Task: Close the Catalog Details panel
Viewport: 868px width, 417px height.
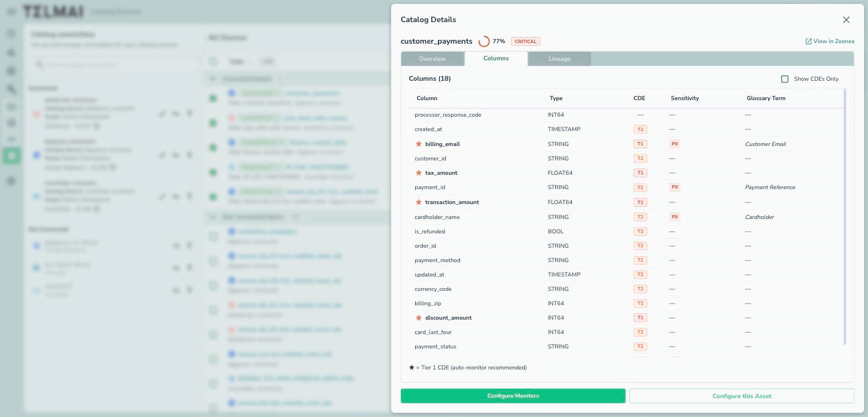Action: coord(846,20)
